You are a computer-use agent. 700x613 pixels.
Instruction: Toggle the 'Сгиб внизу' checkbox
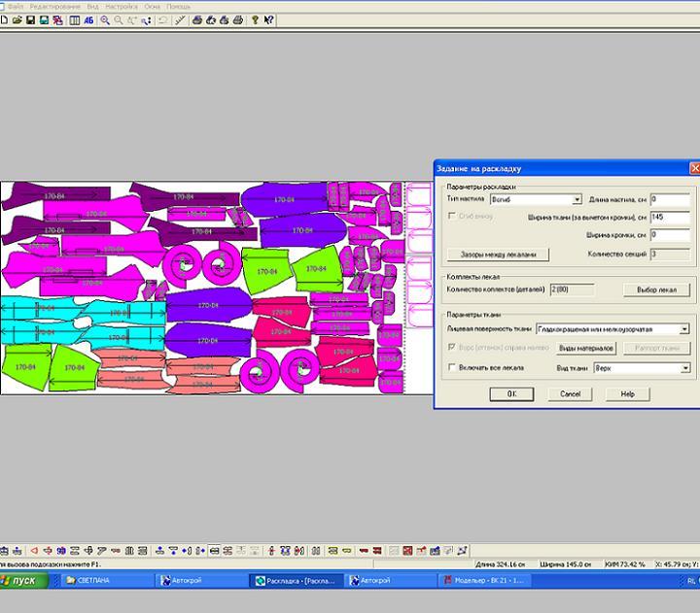click(450, 216)
